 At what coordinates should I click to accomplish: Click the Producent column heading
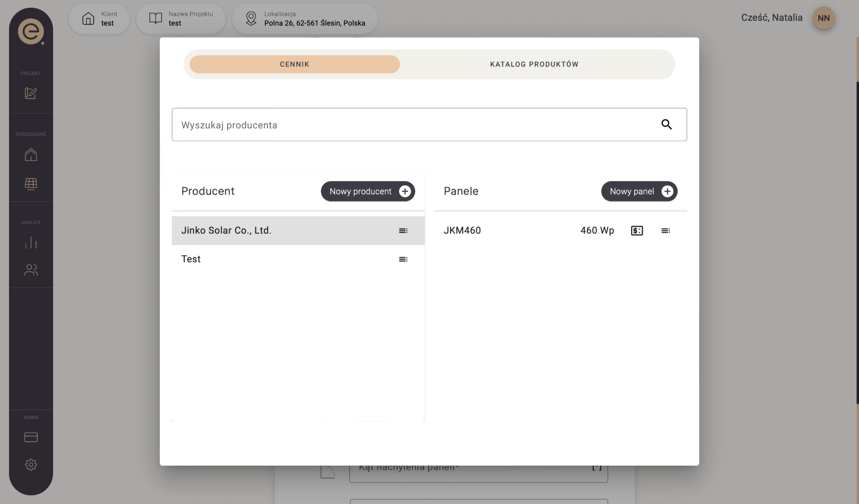(x=208, y=191)
